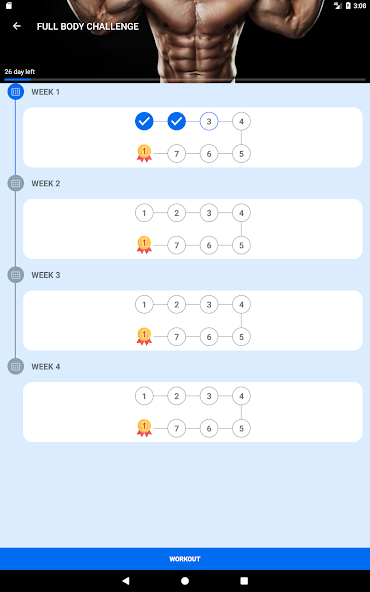
Task: Click the challenge progress bar
Action: [x=185, y=80]
